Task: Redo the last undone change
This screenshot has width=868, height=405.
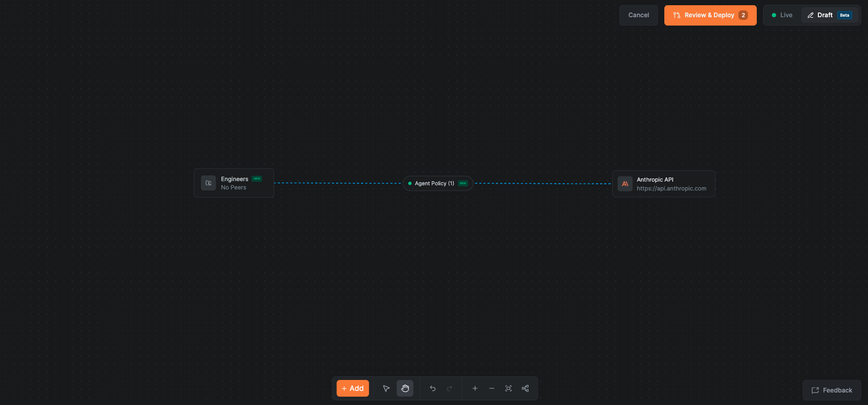Action: [x=449, y=388]
